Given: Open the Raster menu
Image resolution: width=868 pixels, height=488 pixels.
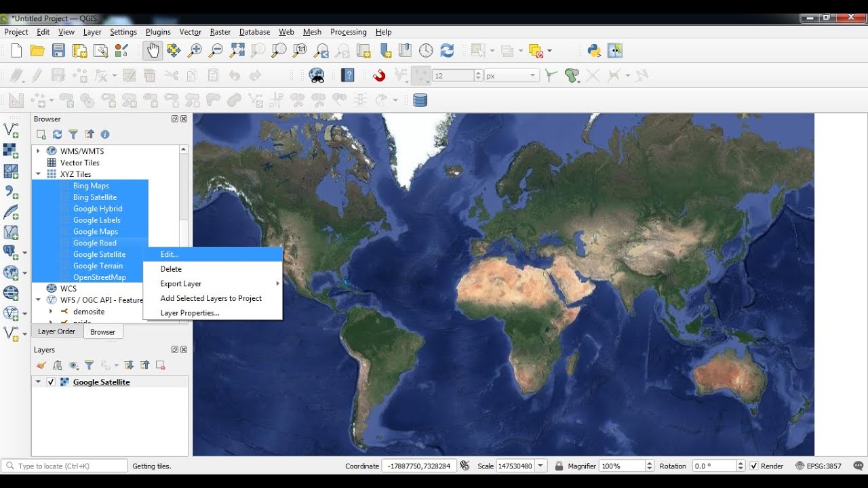Looking at the screenshot, I should (x=220, y=32).
